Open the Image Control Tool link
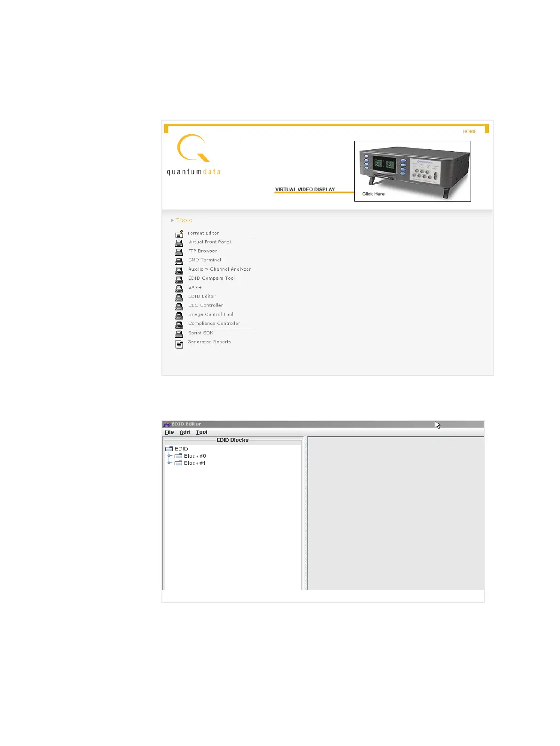 (x=211, y=315)
